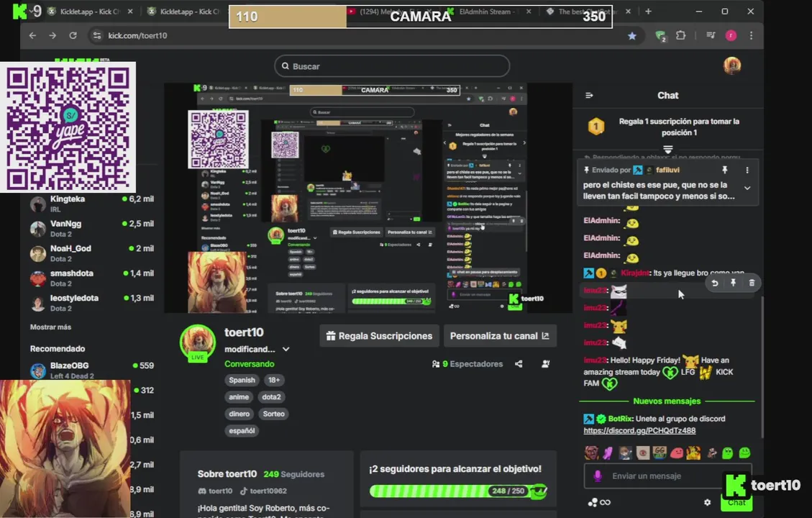
Task: Click the follow user icon next to share
Action: pyautogui.click(x=545, y=364)
